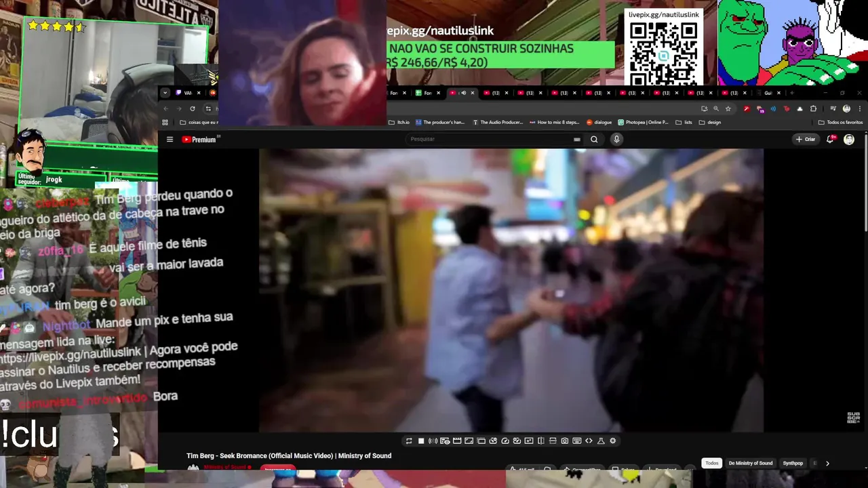Image resolution: width=868 pixels, height=488 pixels.
Task: Click on the video player area
Action: (511, 290)
